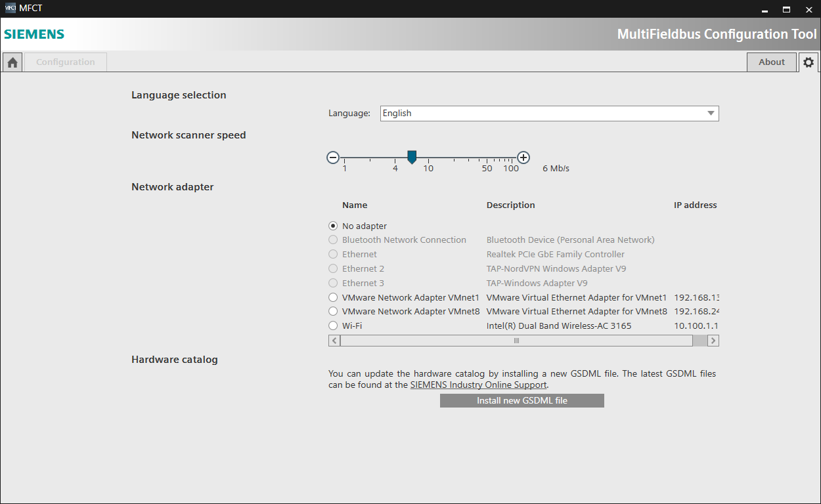Decrease scanner speed with minus icon
This screenshot has width=821, height=504.
pyautogui.click(x=333, y=157)
